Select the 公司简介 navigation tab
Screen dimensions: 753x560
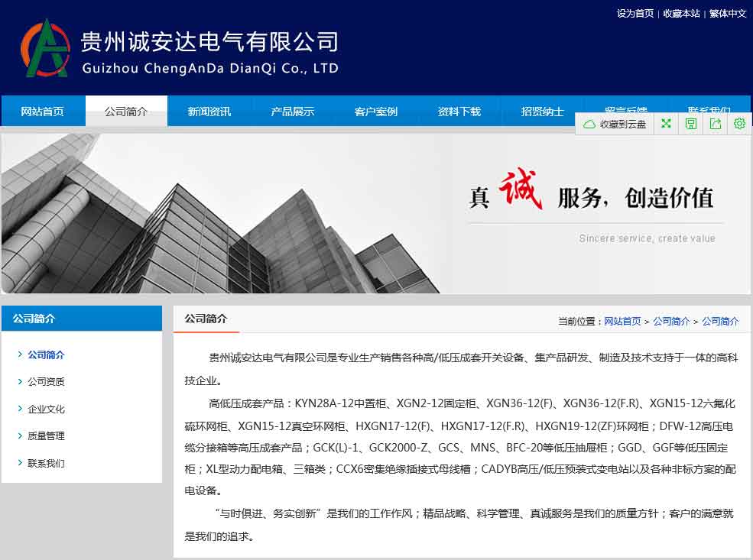pos(126,112)
